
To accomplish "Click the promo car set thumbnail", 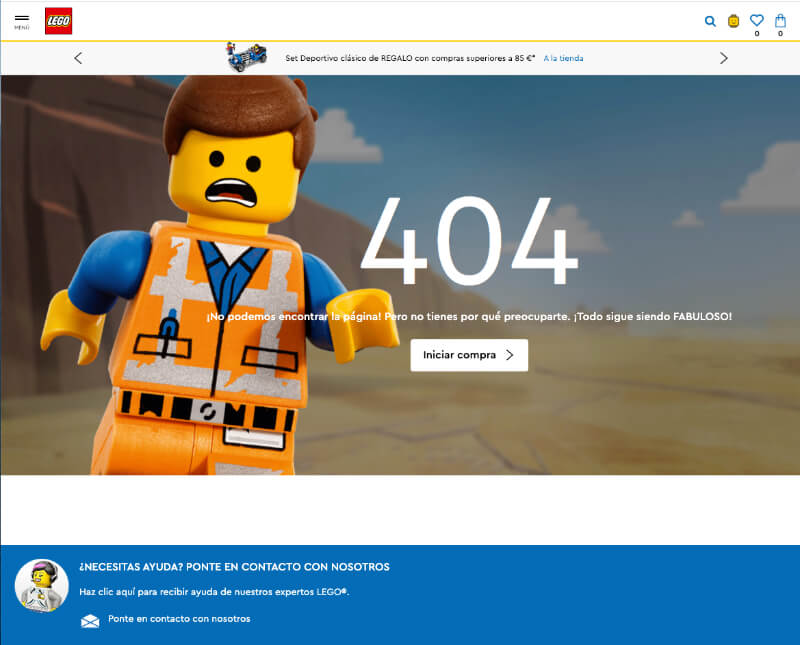I will [247, 57].
